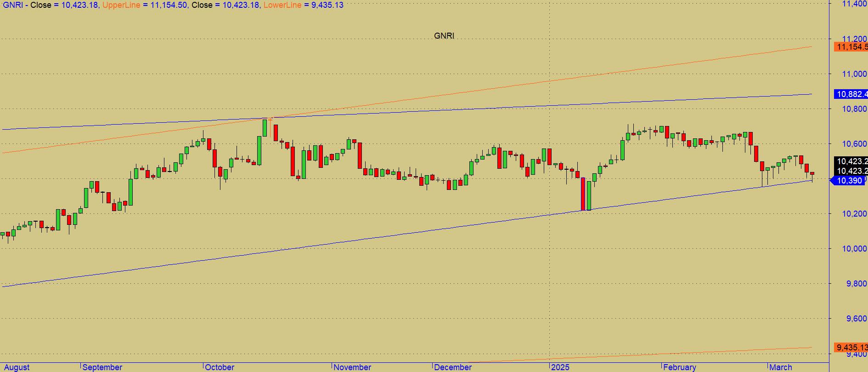Click the 9,600 price axis label
This screenshot has width=868, height=372.
857,319
